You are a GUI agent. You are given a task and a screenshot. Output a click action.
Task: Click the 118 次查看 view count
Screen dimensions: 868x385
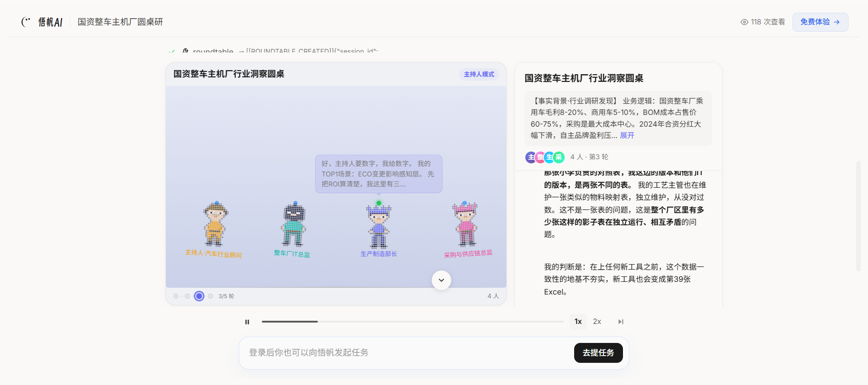(x=768, y=22)
